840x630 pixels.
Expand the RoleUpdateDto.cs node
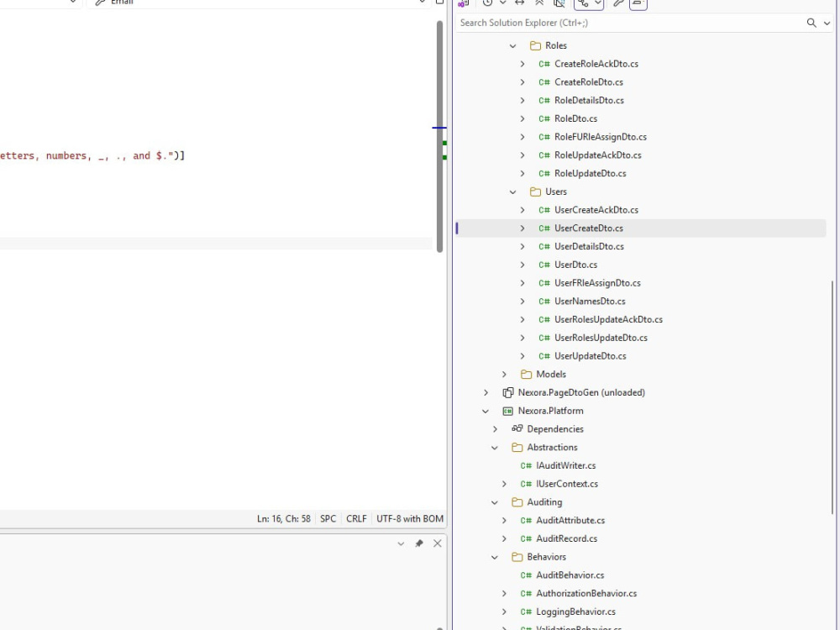tap(522, 173)
